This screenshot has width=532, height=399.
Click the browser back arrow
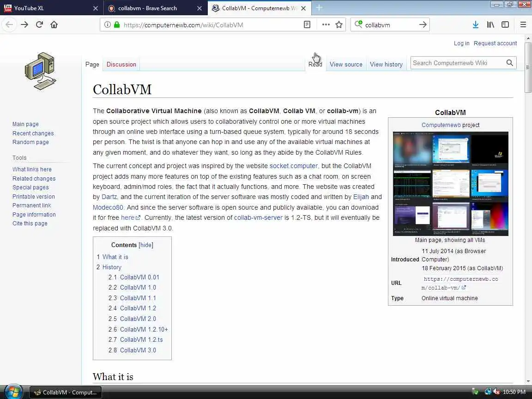pyautogui.click(x=10, y=25)
